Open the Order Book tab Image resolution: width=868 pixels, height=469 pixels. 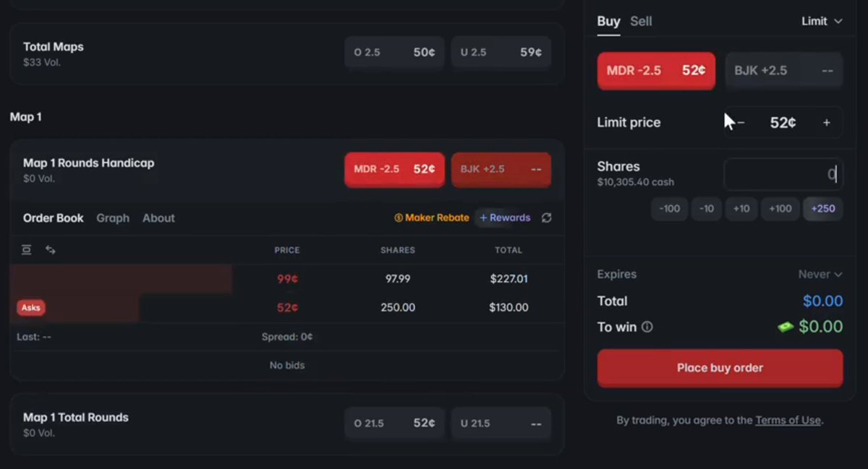click(54, 218)
